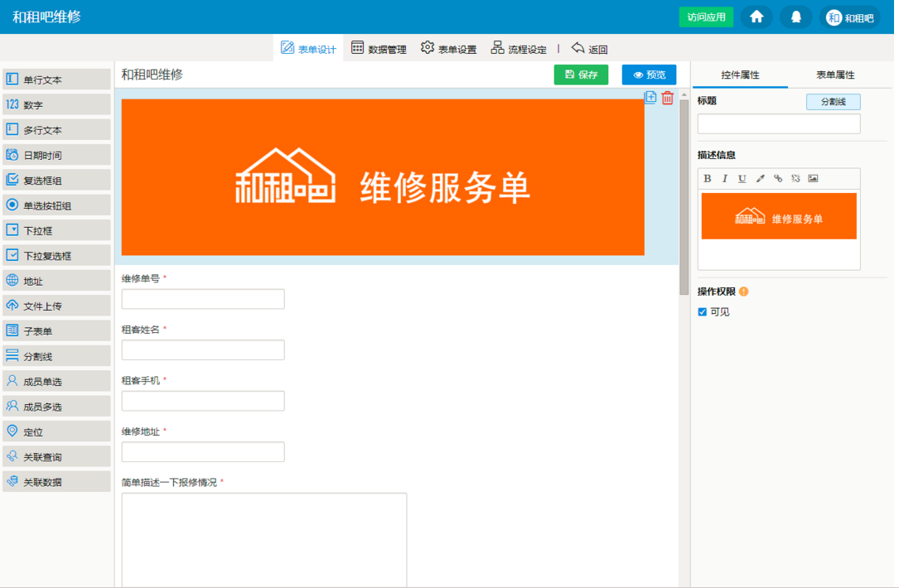The image size is (899, 588).
Task: Add the date time control (日期时间)
Action: [56, 156]
